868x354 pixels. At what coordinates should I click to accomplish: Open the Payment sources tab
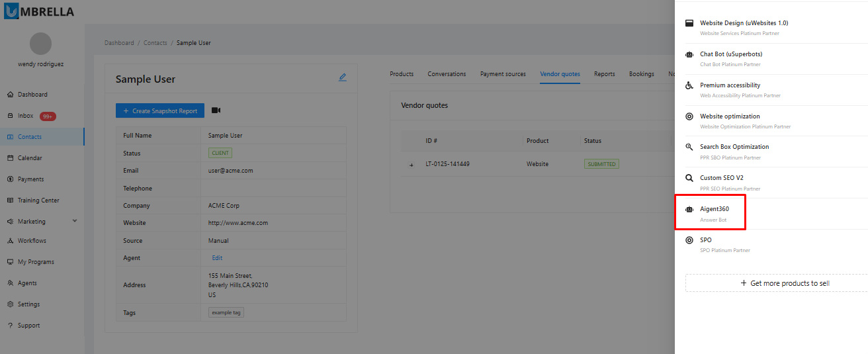pyautogui.click(x=503, y=74)
